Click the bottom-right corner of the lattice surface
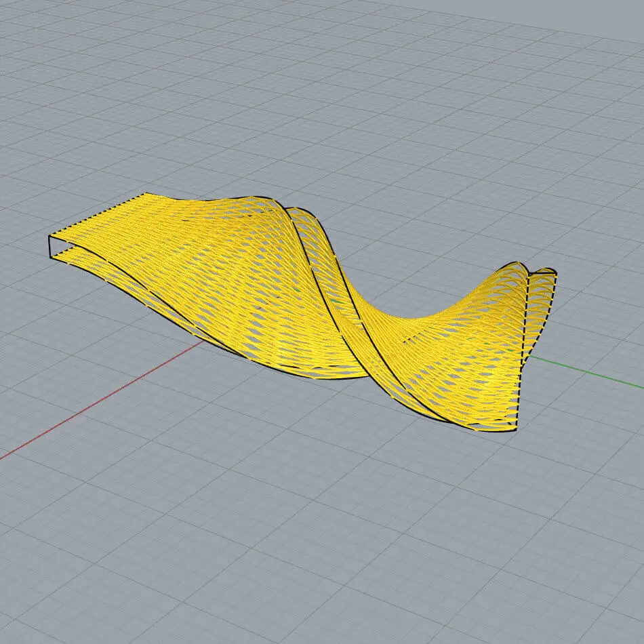 tap(515, 430)
